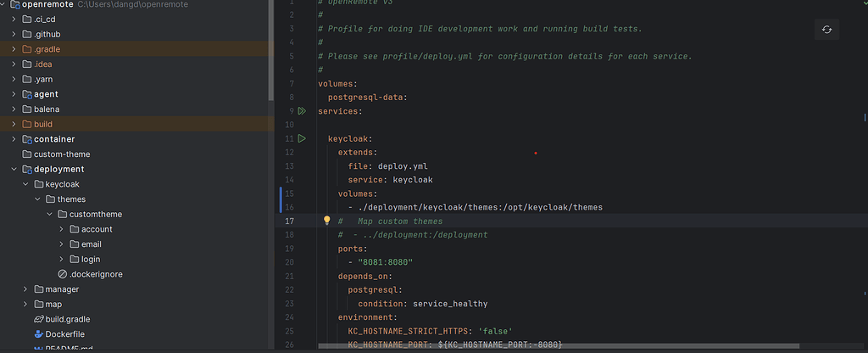Collapse the themes folder
Viewport: 868px width, 353px height.
point(37,199)
